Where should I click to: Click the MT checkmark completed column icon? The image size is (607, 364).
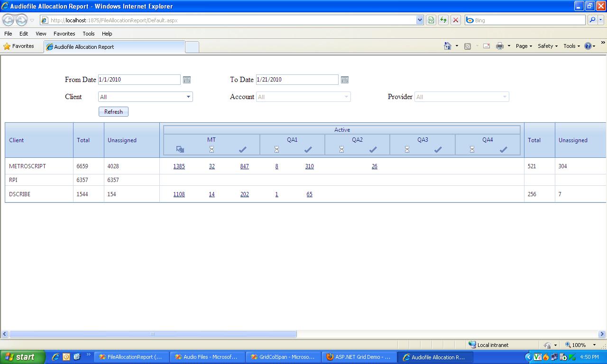(x=243, y=149)
